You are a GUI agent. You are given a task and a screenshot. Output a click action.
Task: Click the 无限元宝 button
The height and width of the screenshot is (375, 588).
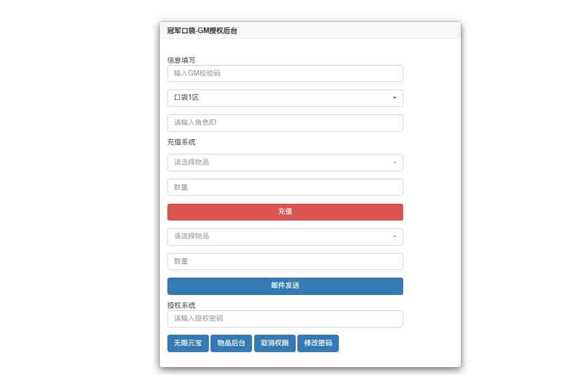click(188, 343)
